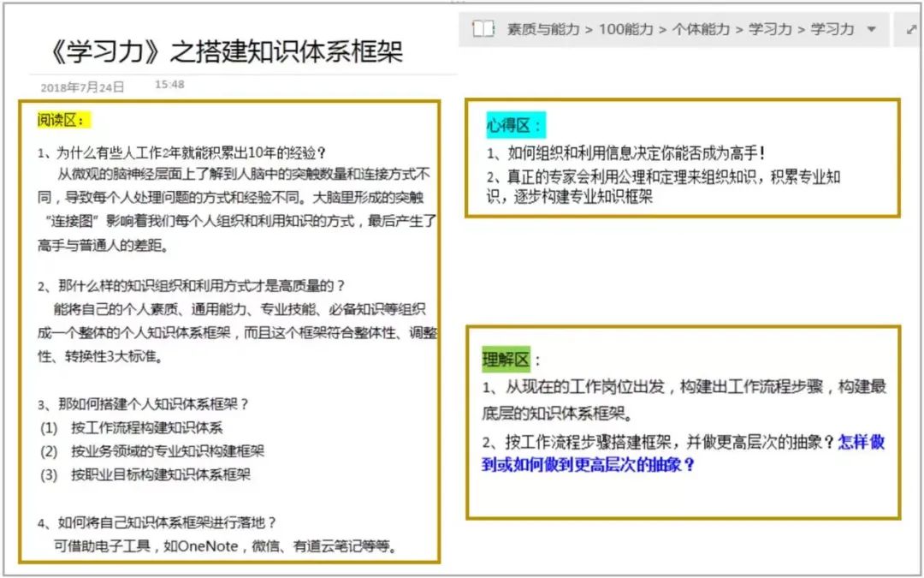Viewport: 924px width, 578px height.
Task: Click the note time 15:48
Action: pos(169,85)
